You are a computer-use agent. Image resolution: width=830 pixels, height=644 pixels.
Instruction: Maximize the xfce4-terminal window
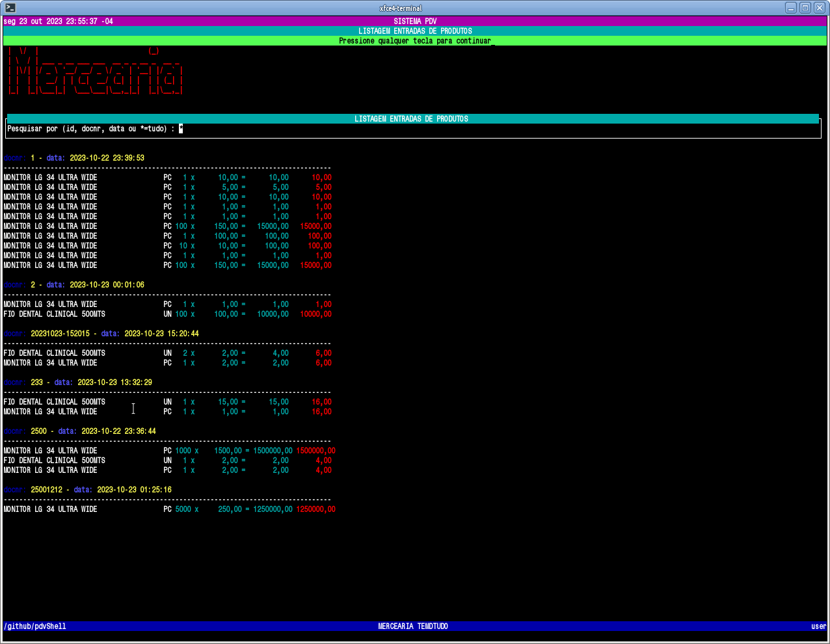pyautogui.click(x=805, y=8)
